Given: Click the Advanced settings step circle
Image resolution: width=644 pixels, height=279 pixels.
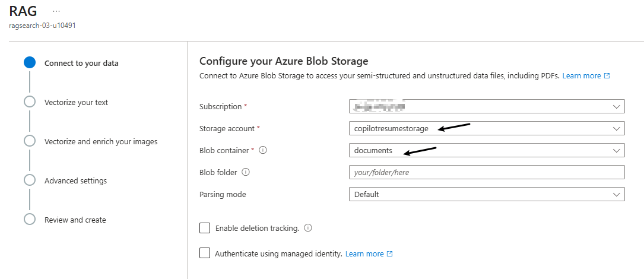Looking at the screenshot, I should 30,180.
